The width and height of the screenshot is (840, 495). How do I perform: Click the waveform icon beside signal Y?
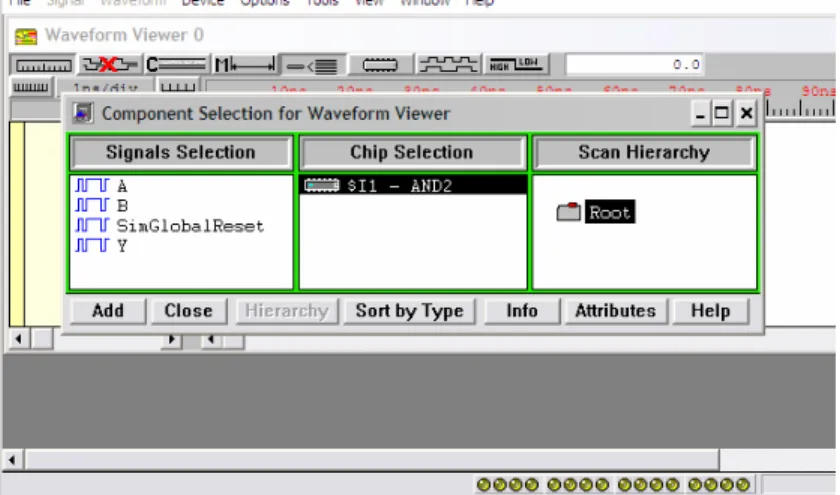click(92, 245)
